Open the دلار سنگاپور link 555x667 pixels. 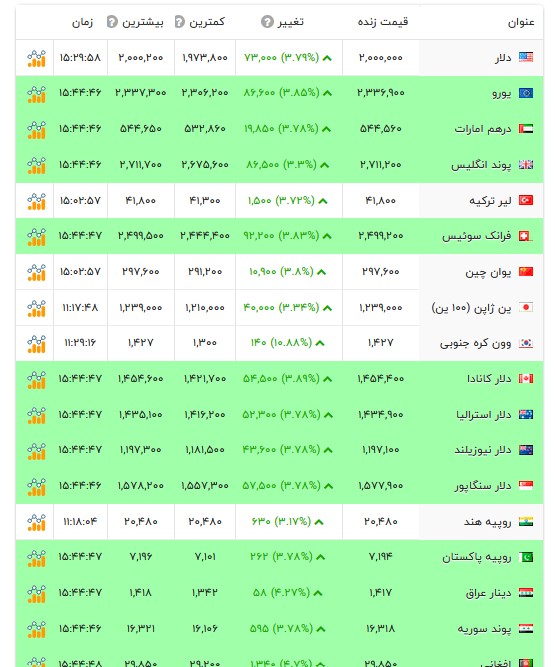click(483, 486)
